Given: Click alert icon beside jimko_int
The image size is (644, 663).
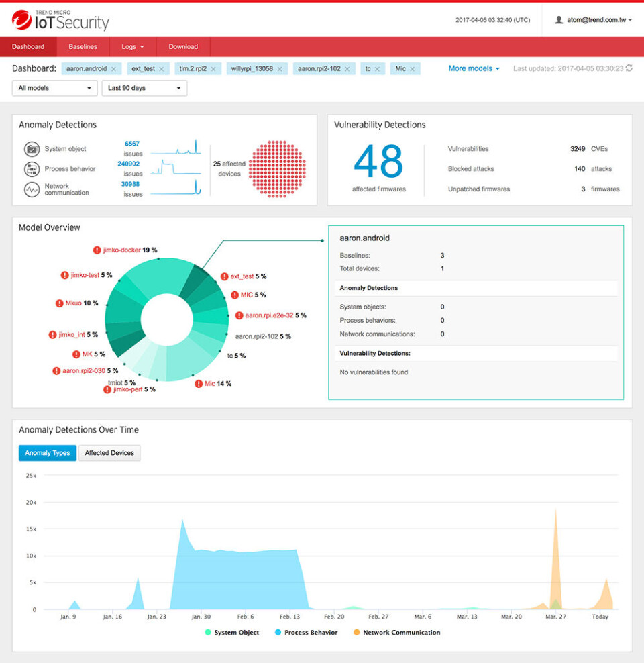Looking at the screenshot, I should click(52, 335).
